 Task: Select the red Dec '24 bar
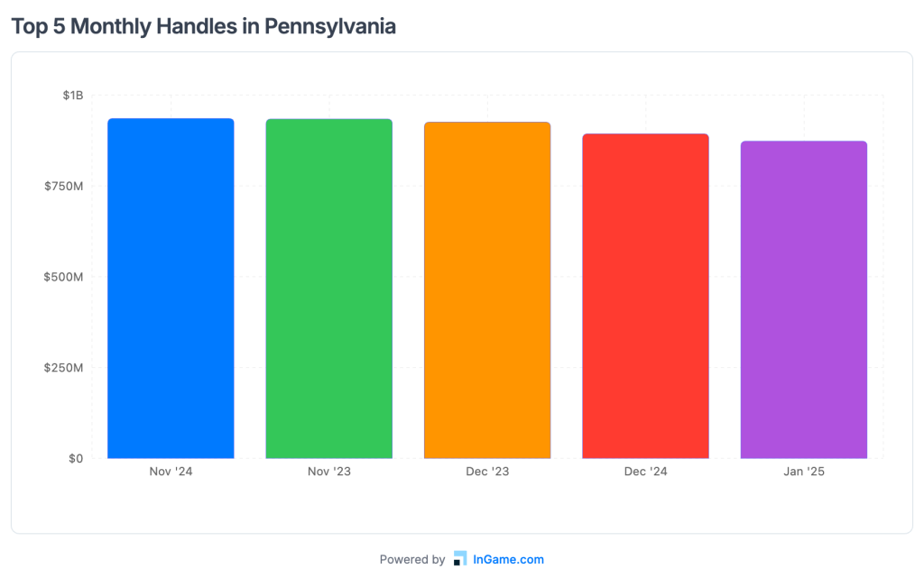pos(645,296)
